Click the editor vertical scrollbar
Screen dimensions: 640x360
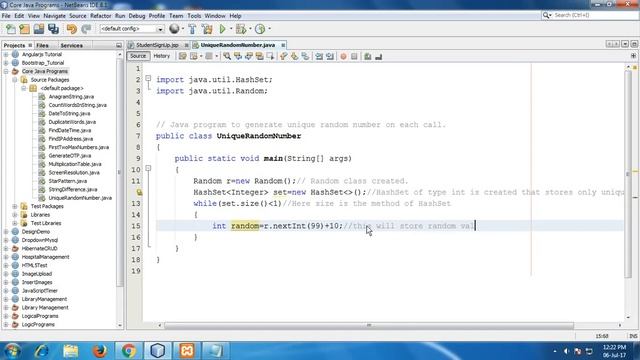(628, 173)
